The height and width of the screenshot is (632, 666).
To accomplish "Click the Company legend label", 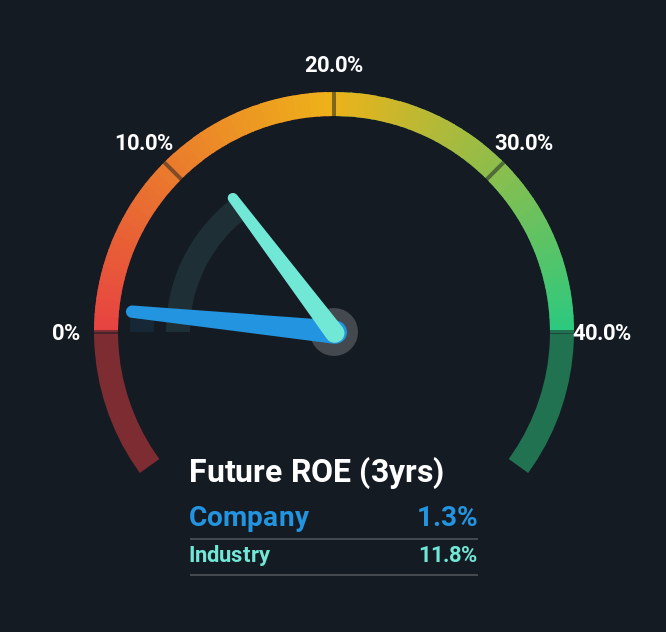I will (249, 517).
